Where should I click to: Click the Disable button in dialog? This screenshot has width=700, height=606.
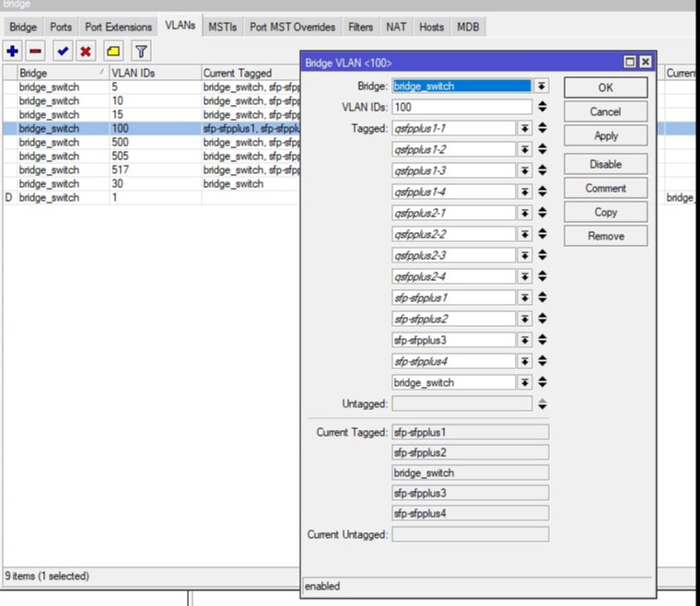tap(605, 164)
